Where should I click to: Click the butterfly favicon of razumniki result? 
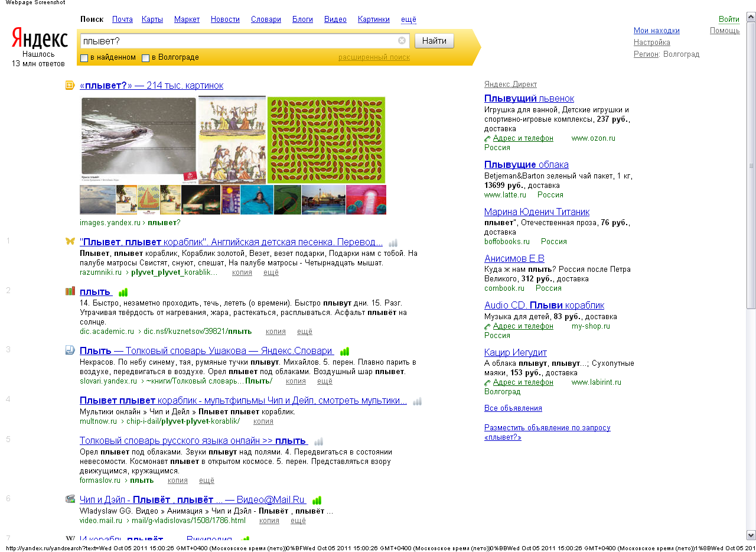[70, 241]
